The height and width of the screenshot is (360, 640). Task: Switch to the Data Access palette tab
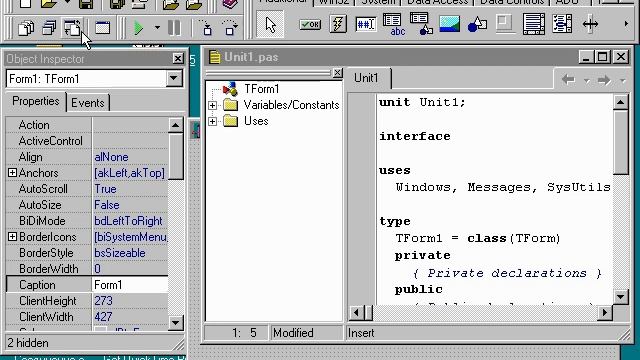[x=437, y=2]
